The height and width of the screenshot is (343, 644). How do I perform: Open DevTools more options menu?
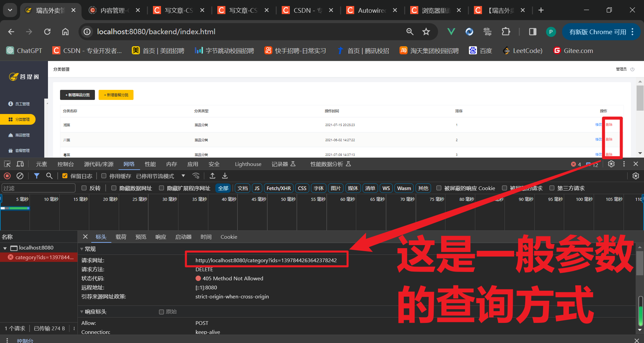tap(624, 164)
